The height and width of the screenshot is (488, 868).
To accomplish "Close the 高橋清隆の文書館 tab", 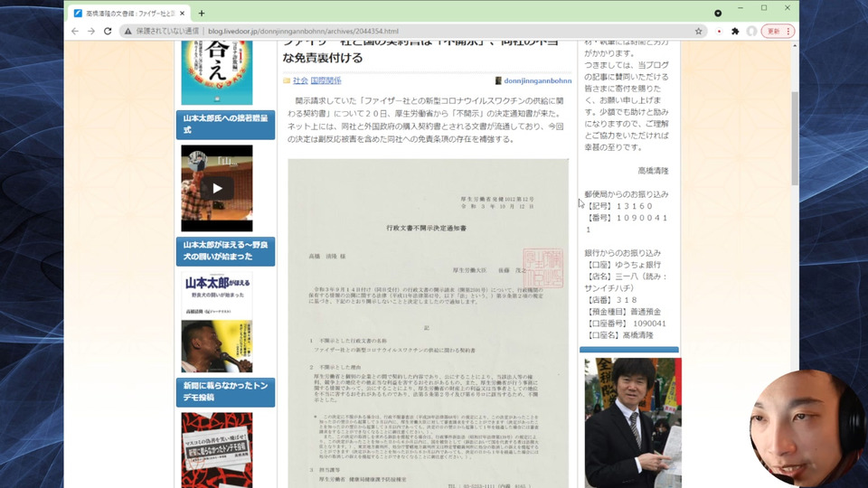I will (182, 14).
